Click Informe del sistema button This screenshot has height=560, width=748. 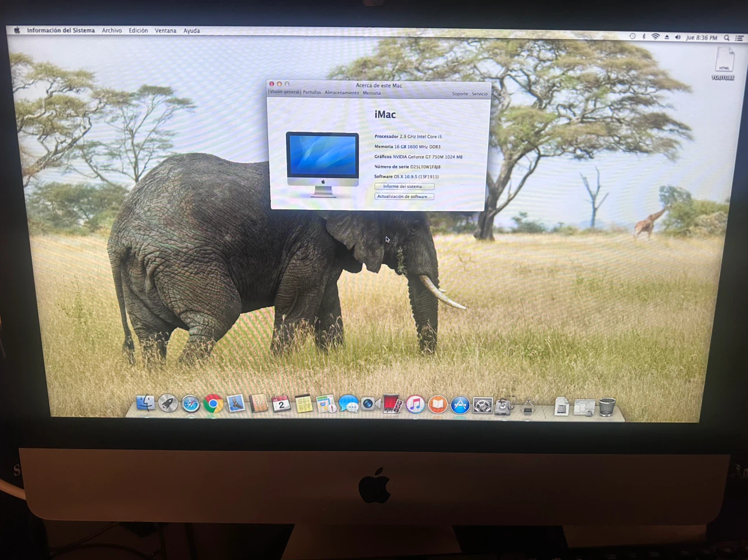point(404,186)
